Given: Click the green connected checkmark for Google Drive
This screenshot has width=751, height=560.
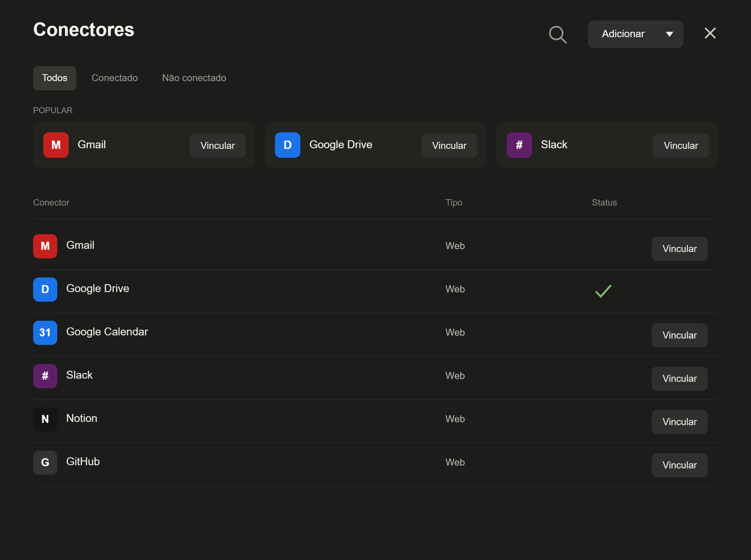Looking at the screenshot, I should (603, 291).
